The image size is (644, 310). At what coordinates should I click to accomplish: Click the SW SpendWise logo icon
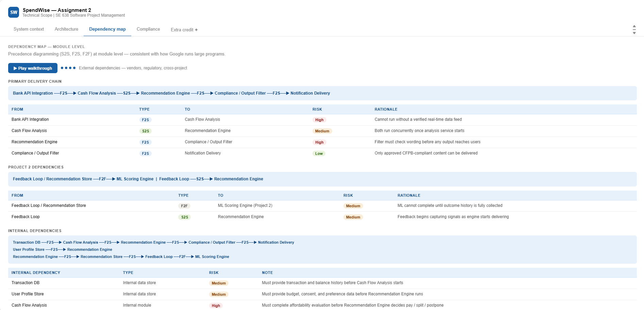tap(14, 12)
